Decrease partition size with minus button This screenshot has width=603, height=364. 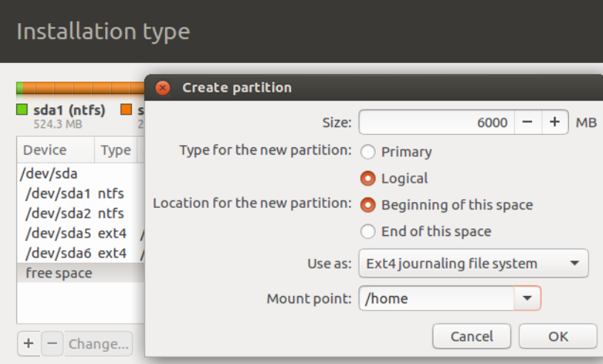click(527, 122)
